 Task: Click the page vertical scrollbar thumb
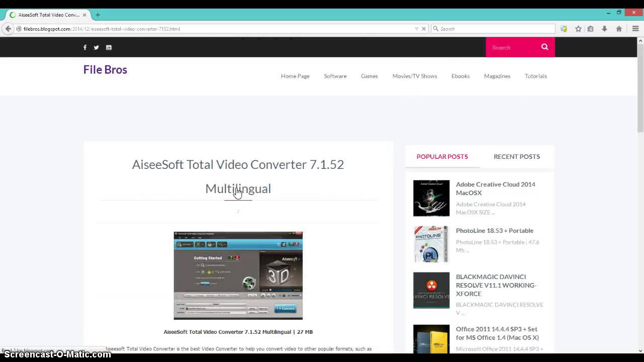click(x=640, y=88)
